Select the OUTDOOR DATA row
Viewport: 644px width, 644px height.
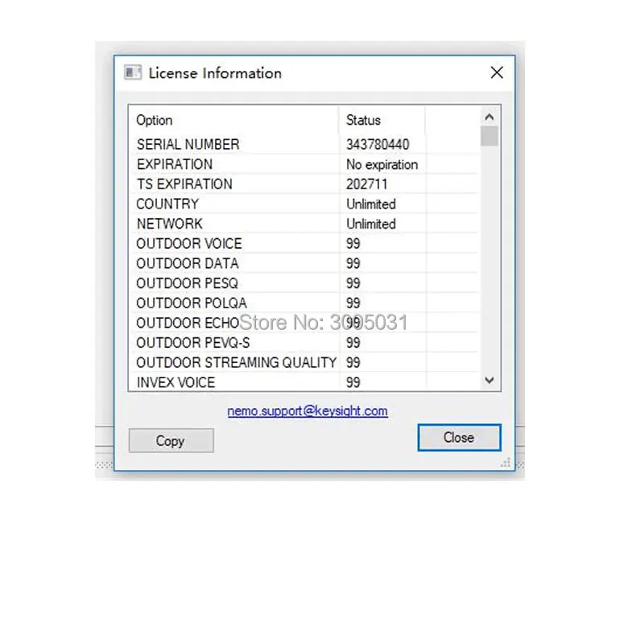click(303, 263)
